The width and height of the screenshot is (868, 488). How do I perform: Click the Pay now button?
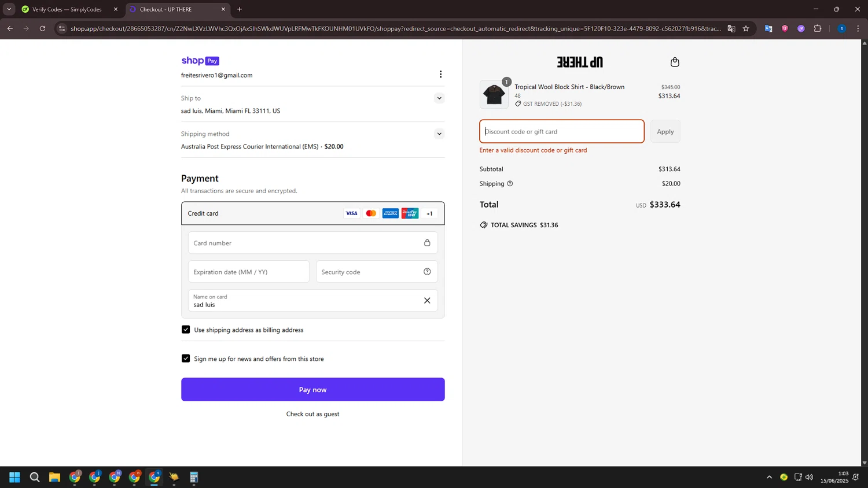coord(312,390)
